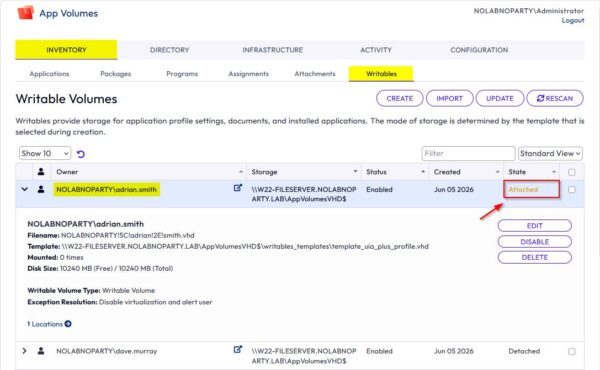Click storage path in dave.murray row
Viewport: 600px width, 370px height.
304,356
